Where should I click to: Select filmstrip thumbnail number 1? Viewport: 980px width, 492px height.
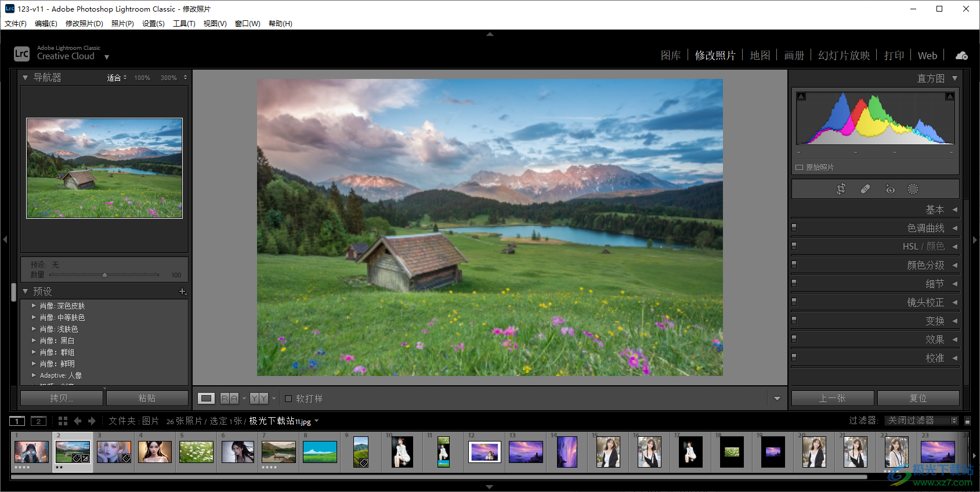[31, 452]
